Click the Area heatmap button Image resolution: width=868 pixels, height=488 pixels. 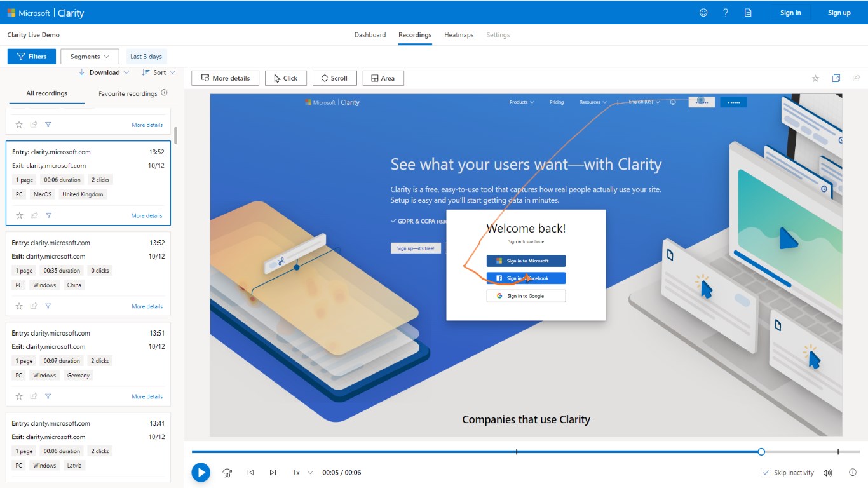click(383, 78)
